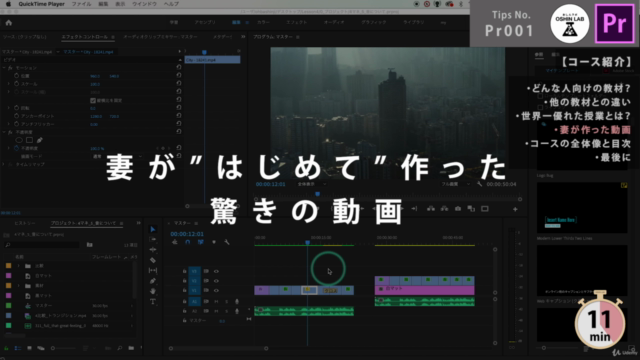
Task: Expand first orange bin in Project panel
Action: tap(18, 266)
